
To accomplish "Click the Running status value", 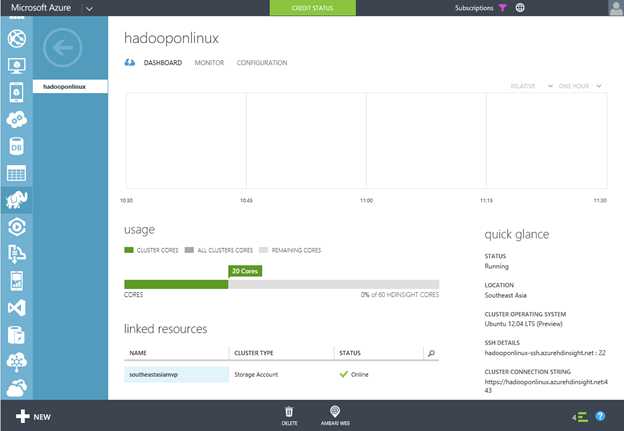I will [x=496, y=266].
